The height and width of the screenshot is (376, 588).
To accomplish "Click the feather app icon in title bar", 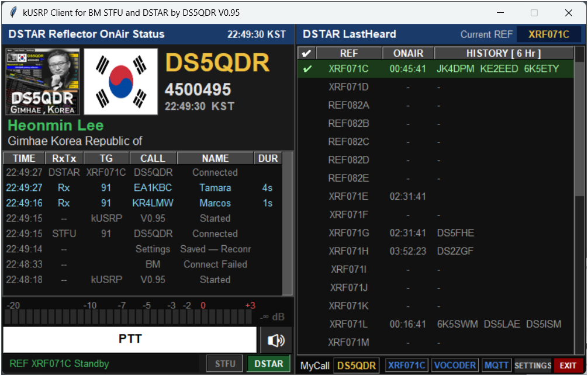I will (x=13, y=12).
